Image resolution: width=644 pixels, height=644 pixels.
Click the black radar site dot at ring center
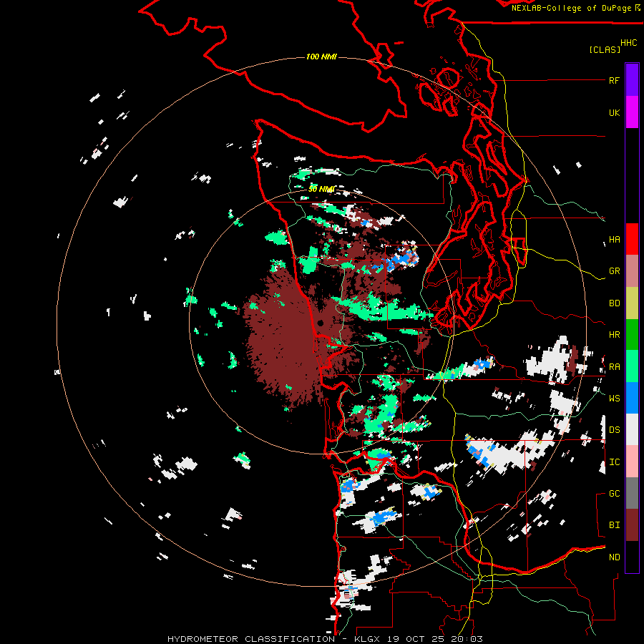[321, 323]
